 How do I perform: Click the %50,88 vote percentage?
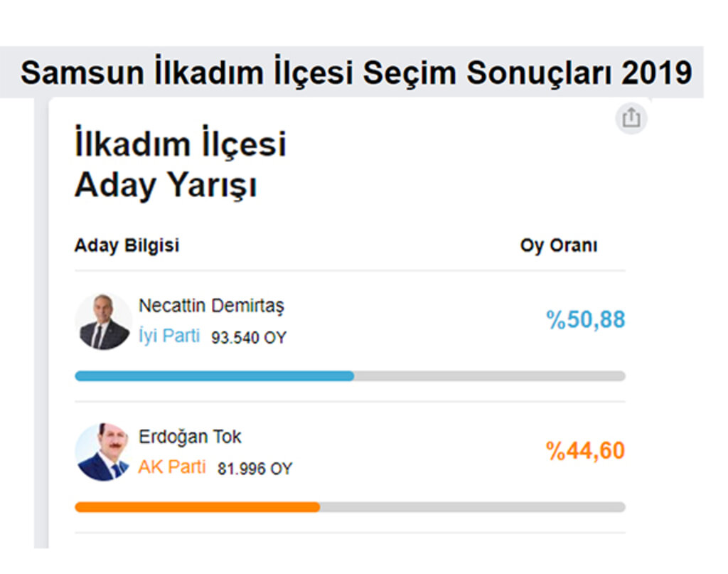tap(586, 320)
